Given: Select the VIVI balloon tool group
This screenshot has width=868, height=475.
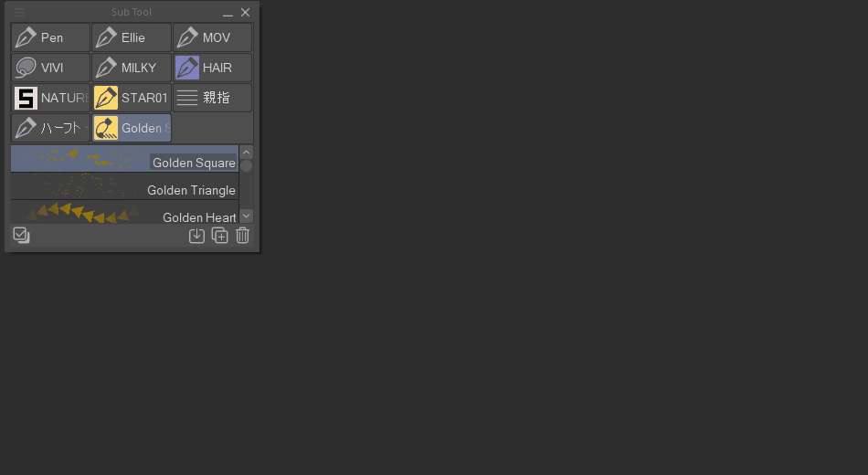Looking at the screenshot, I should [50, 68].
